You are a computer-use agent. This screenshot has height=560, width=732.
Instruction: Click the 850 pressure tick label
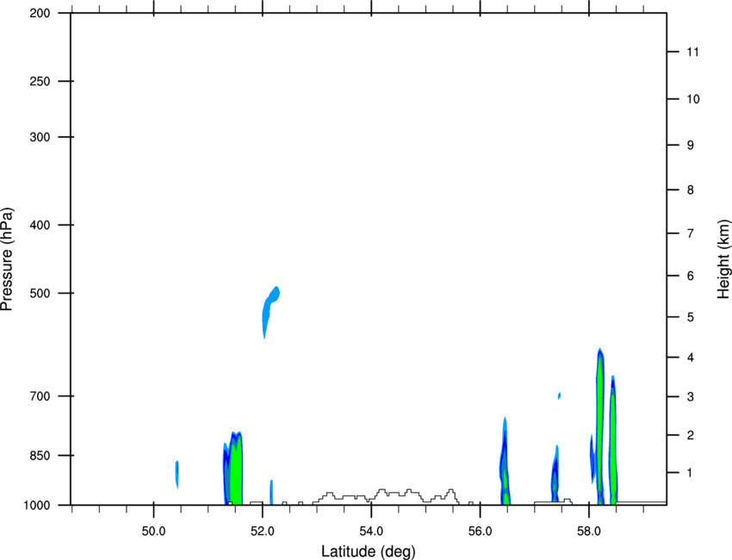tap(40, 456)
